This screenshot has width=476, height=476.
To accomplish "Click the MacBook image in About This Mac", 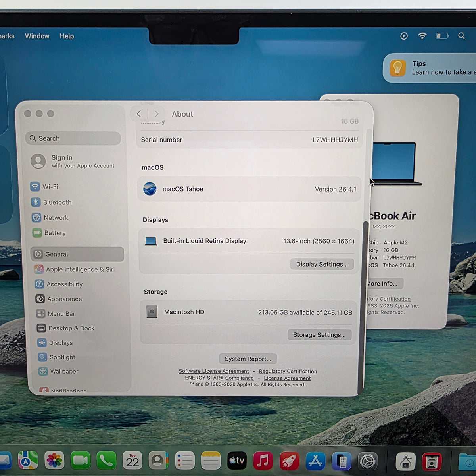I will tap(397, 163).
